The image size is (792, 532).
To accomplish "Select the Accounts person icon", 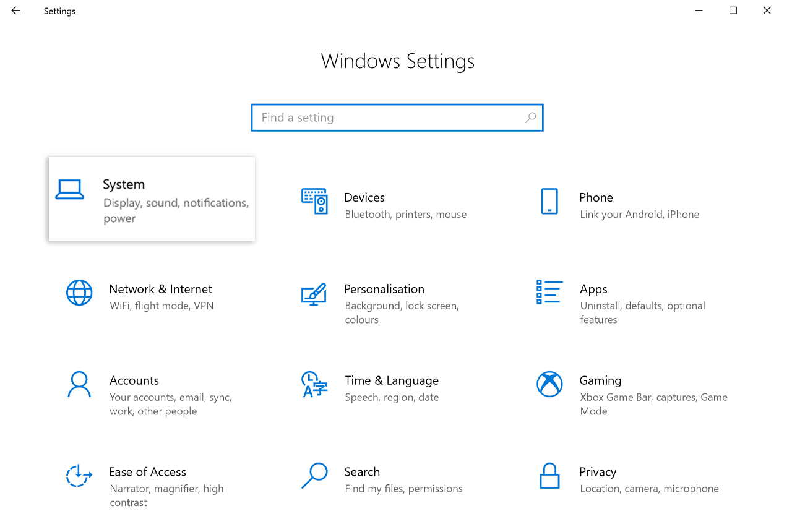I will (79, 384).
